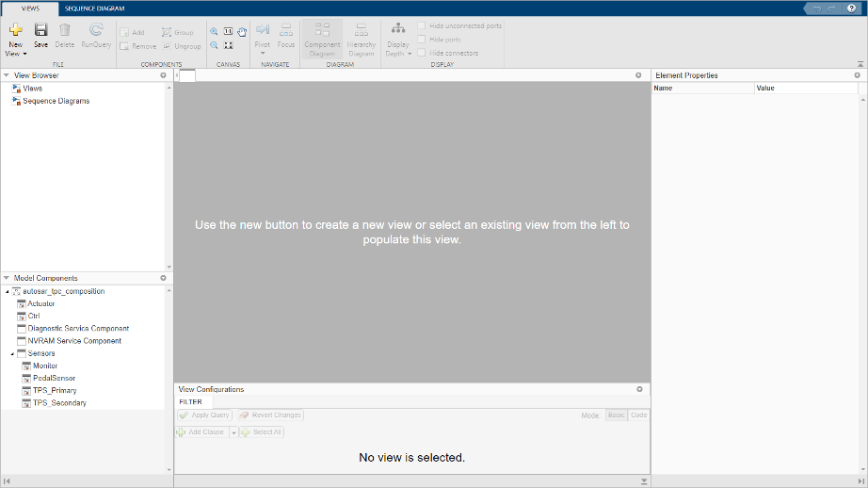Collapse the Model Components panel
Viewport: 868px width, 488px height.
tap(6, 278)
